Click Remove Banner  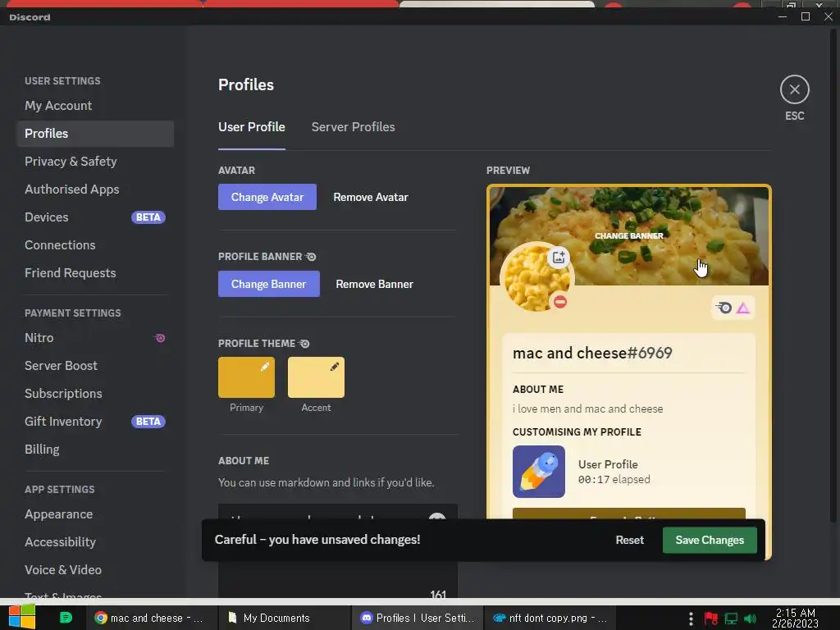pyautogui.click(x=374, y=284)
